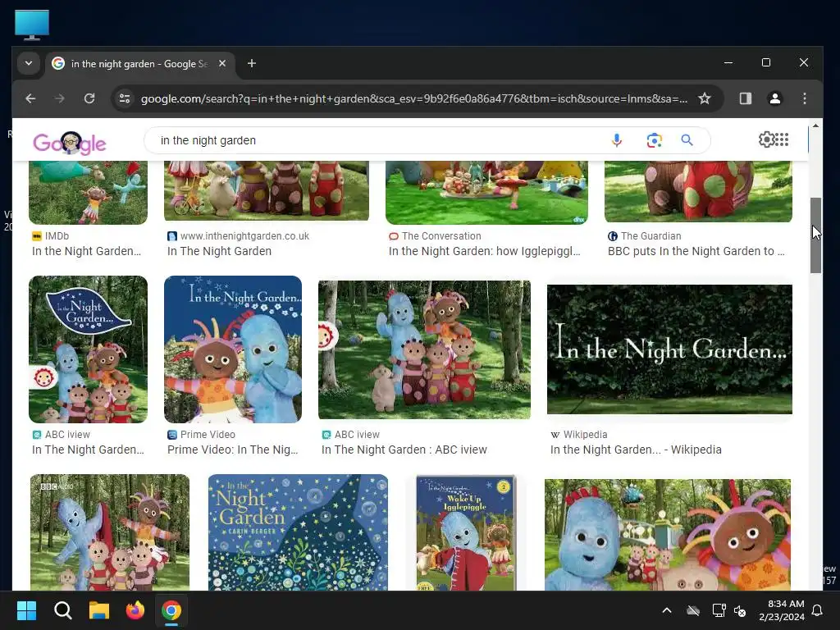This screenshot has width=840, height=630.
Task: Open notifications bell icon
Action: pos(818,610)
